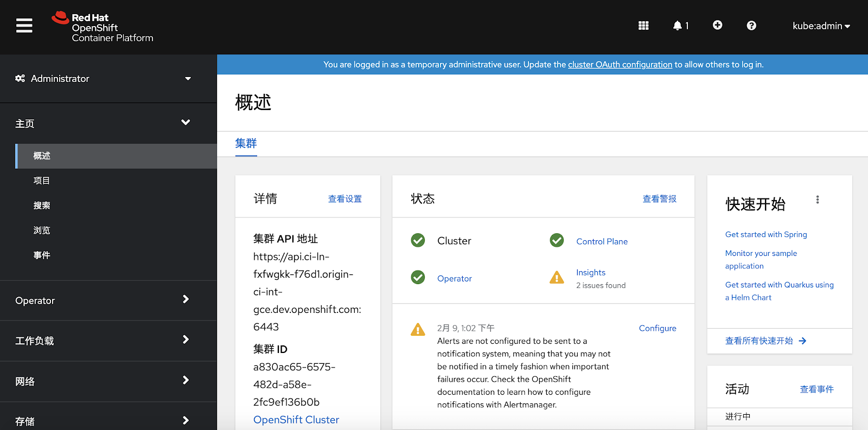The width and height of the screenshot is (868, 430).
Task: Select 搜索 in the sidebar
Action: (x=42, y=206)
